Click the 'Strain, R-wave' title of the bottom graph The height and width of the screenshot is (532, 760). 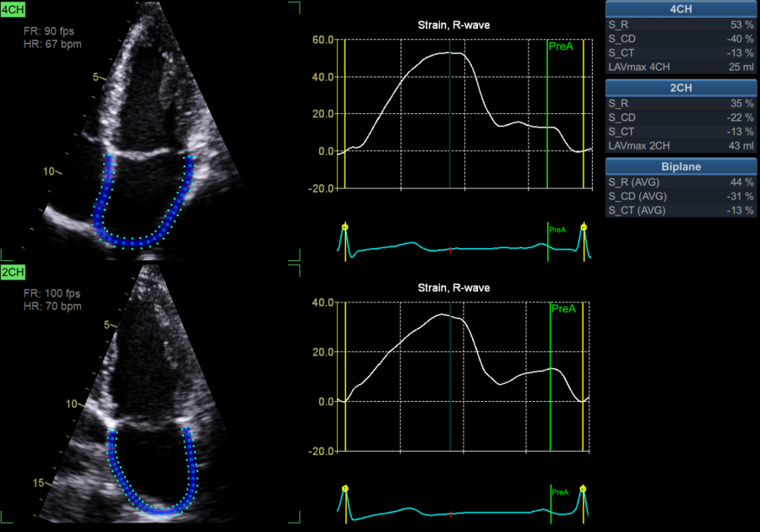[x=453, y=288]
